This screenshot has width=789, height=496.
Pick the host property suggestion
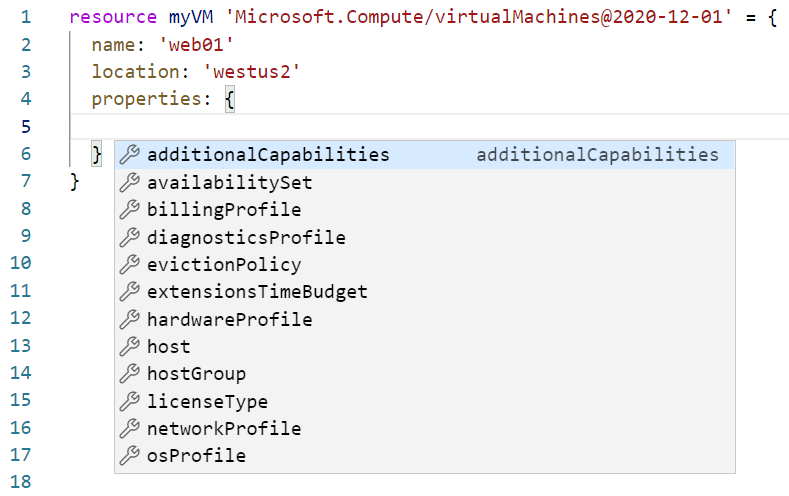[x=168, y=347]
